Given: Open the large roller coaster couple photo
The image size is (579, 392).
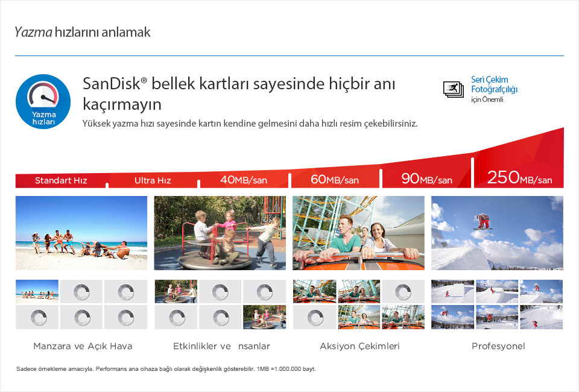Looking at the screenshot, I should (x=358, y=233).
